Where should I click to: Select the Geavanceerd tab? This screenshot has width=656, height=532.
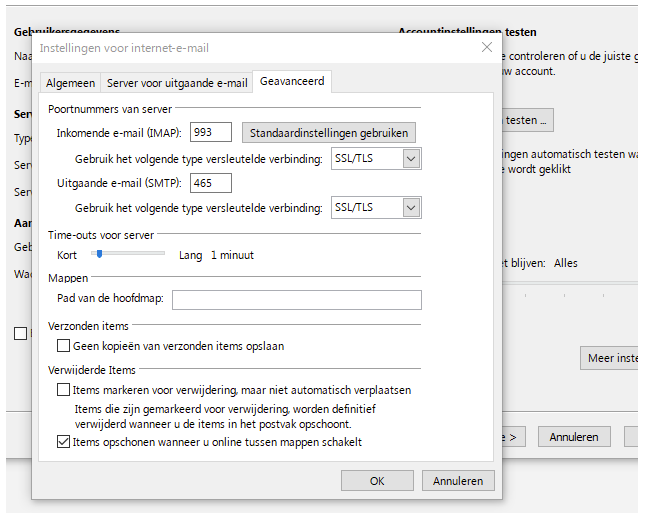(292, 82)
